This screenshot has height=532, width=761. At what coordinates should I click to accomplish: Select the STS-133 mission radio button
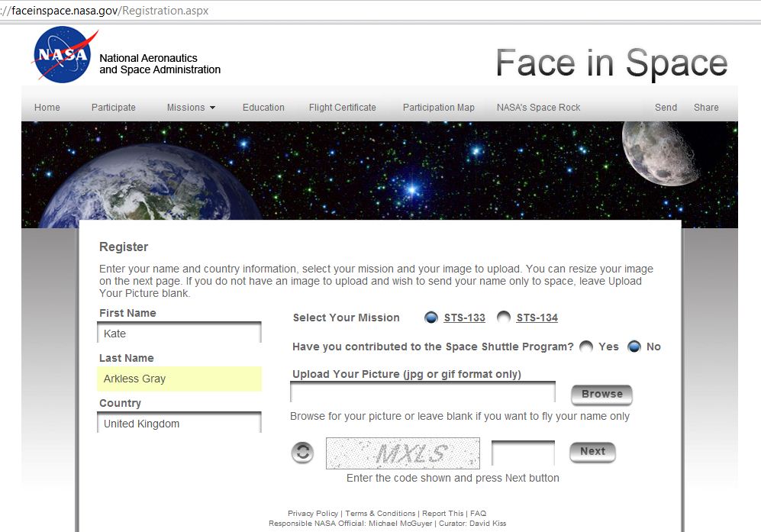point(431,318)
